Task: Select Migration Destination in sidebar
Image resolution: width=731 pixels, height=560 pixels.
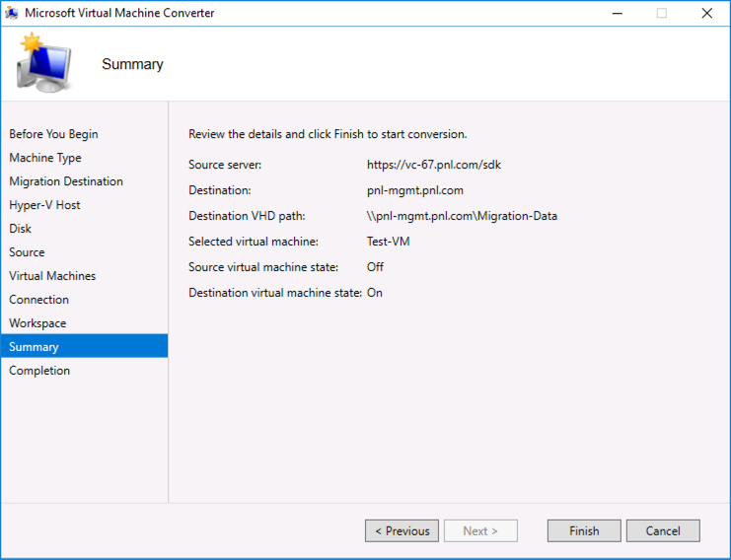Action: (66, 181)
